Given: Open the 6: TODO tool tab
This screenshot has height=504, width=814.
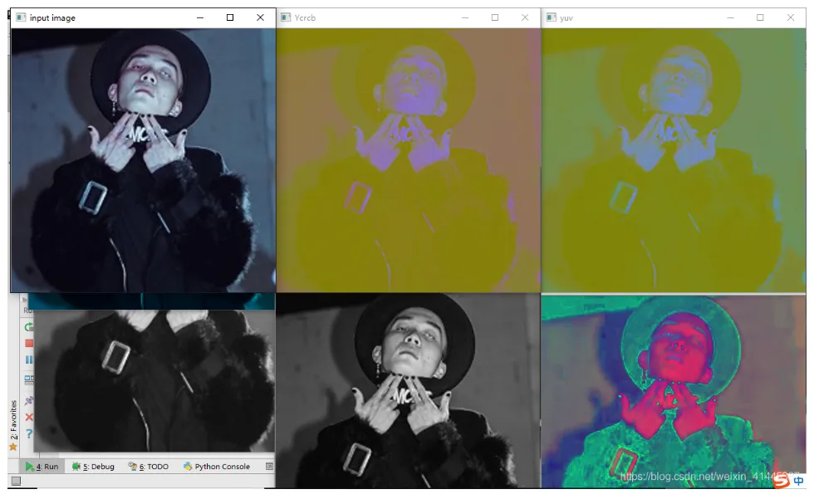Looking at the screenshot, I should pyautogui.click(x=149, y=467).
